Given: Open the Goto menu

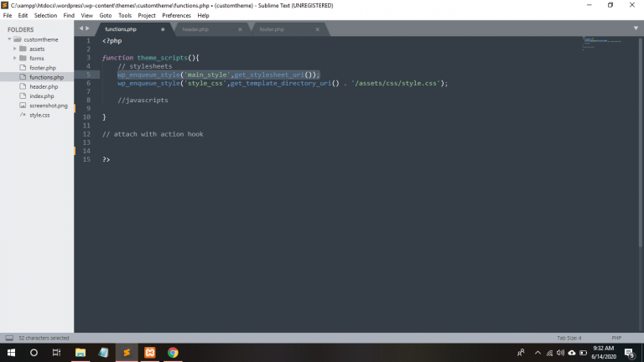Looking at the screenshot, I should click(x=105, y=16).
